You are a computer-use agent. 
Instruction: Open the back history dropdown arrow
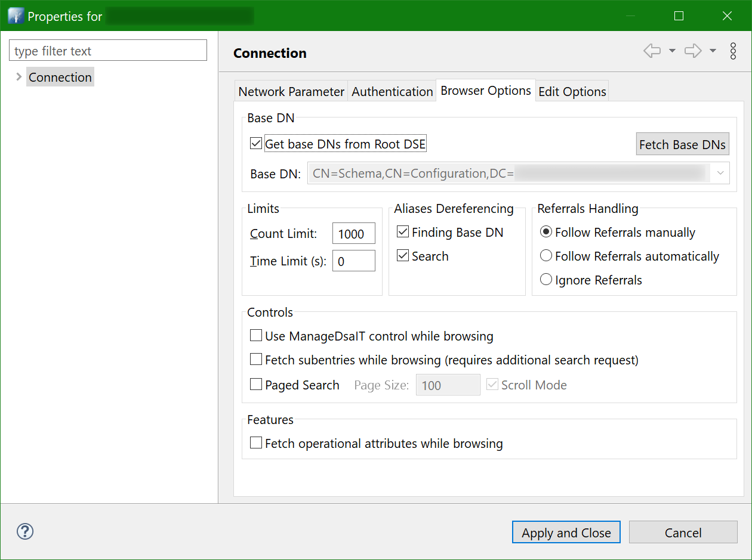(672, 51)
